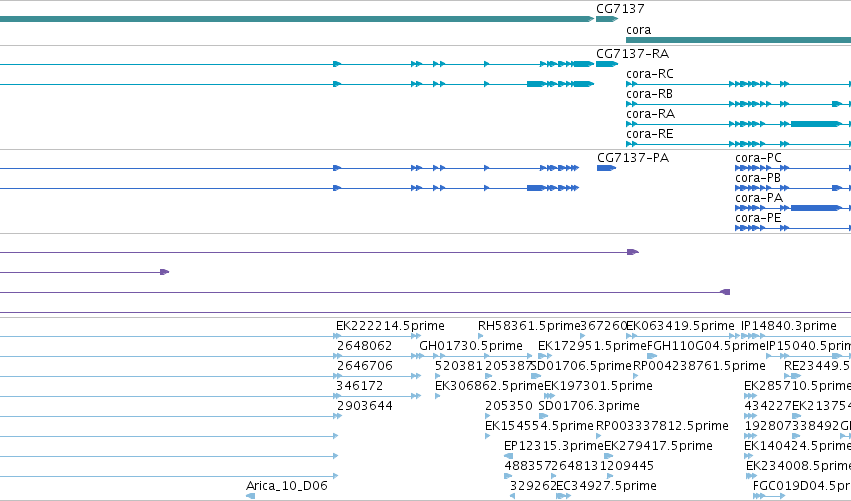The height and width of the screenshot is (501, 851).
Task: Select the cora-PE protein label
Action: pyautogui.click(x=758, y=218)
